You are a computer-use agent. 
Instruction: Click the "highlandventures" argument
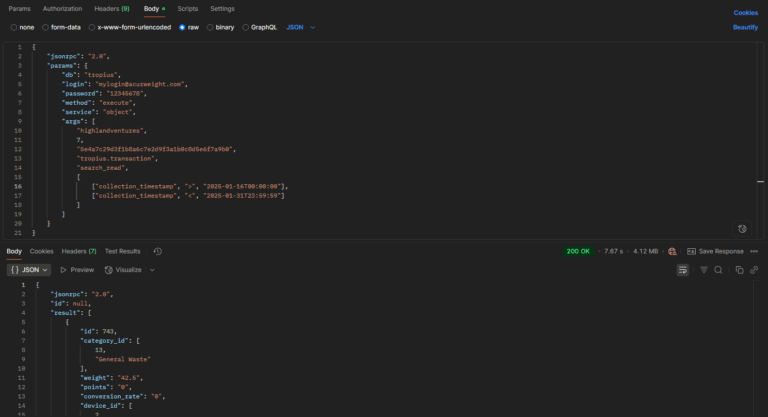110,131
